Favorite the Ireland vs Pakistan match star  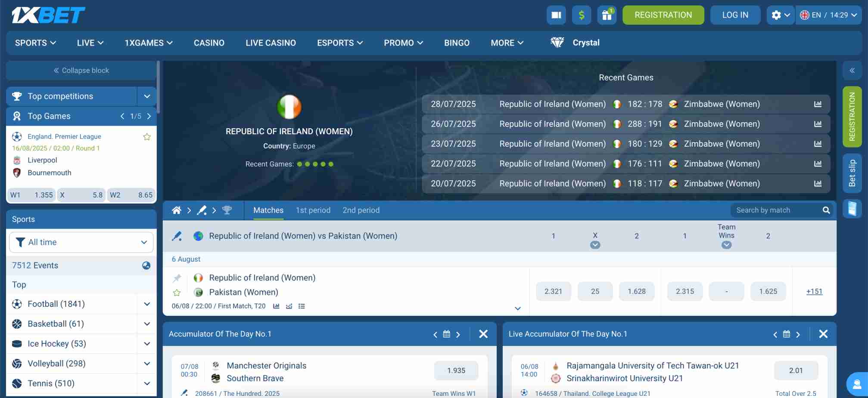click(x=177, y=293)
